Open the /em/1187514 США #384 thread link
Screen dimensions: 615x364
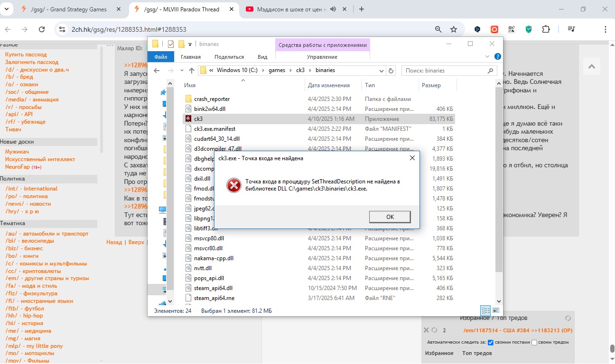tap(518, 330)
